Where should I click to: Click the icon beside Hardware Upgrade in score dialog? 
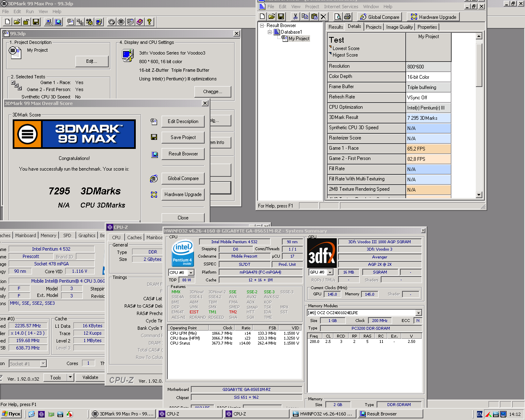154,194
